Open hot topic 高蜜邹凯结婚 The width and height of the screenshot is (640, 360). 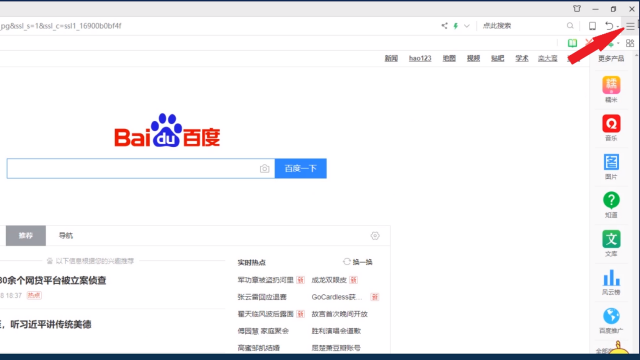[259, 348]
